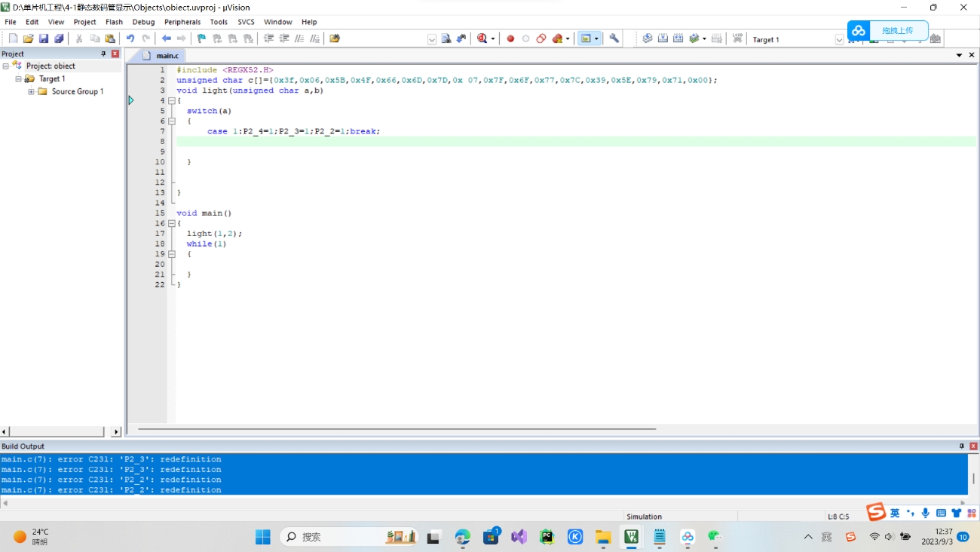
Task: Open the Target 1 selection dropdown
Action: 839,39
